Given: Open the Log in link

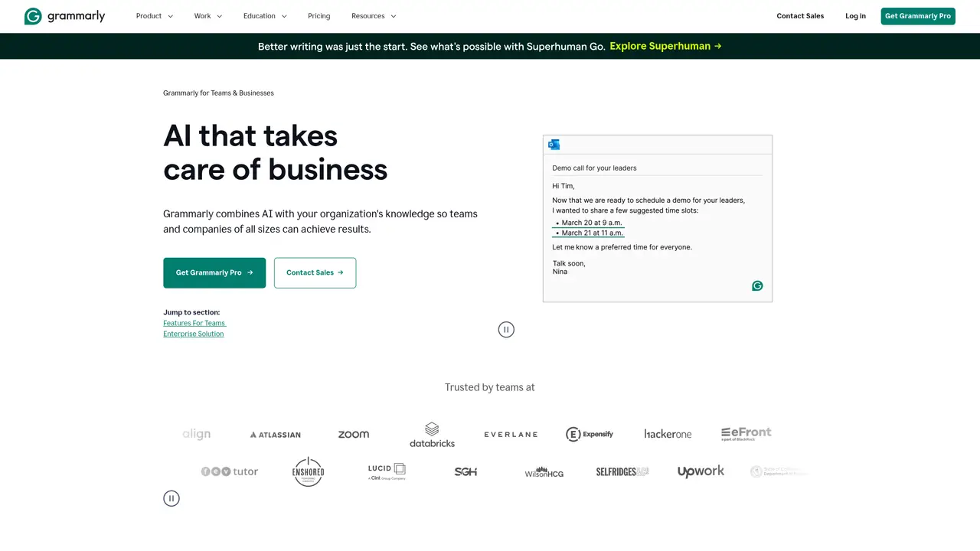Looking at the screenshot, I should tap(855, 16).
